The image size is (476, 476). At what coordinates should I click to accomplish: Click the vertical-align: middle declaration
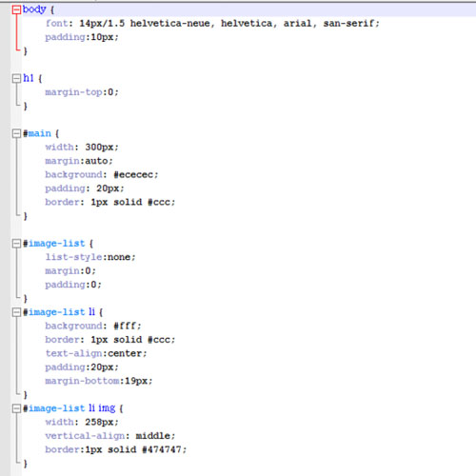pyautogui.click(x=109, y=436)
